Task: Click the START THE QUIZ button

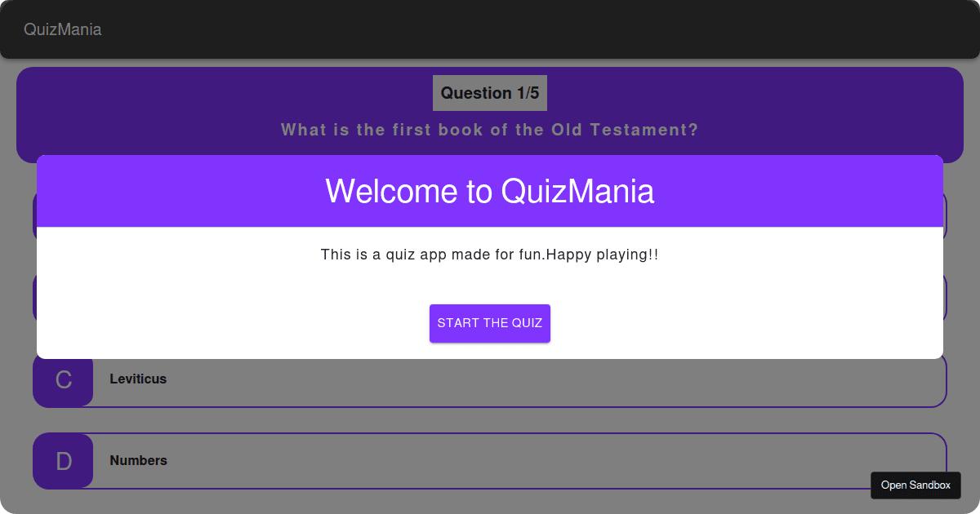Action: [x=489, y=323]
